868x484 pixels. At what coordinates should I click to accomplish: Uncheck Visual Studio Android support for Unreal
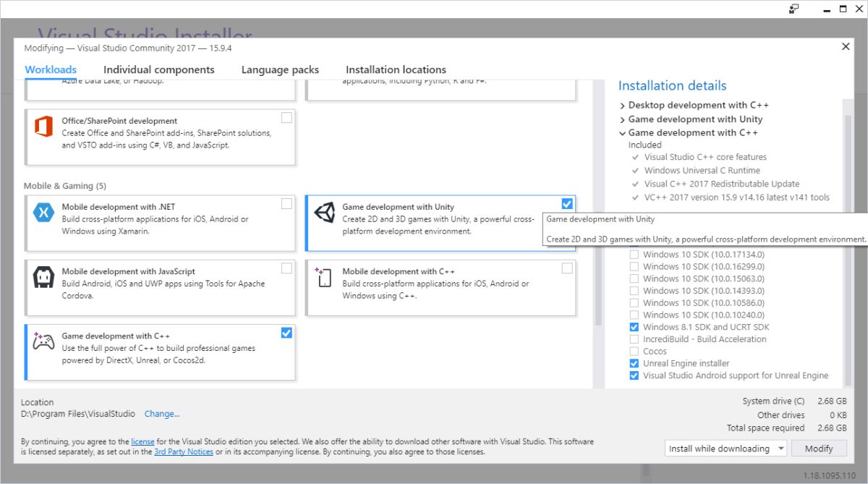tap(634, 375)
